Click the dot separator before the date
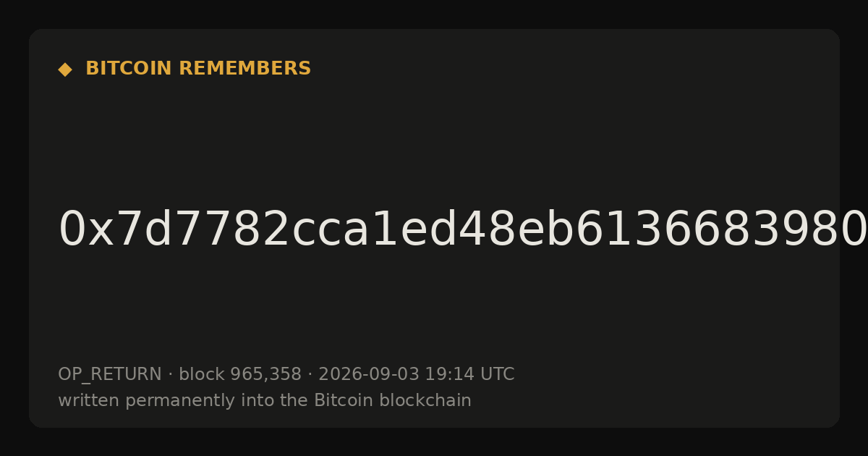868x456 pixels. [x=310, y=375]
